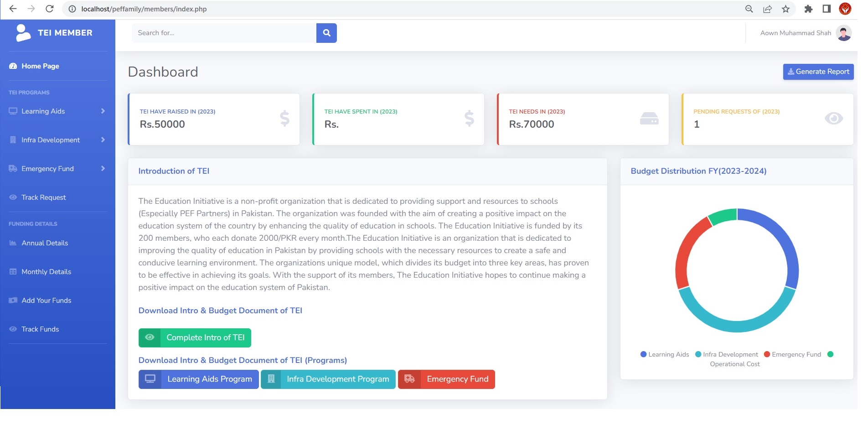Toggle Infra Development legend entry in chart
868x430 pixels.
(x=726, y=354)
